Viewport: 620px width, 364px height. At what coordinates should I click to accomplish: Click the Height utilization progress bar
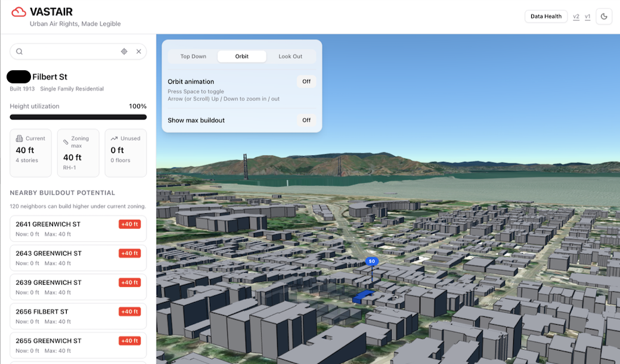click(78, 117)
